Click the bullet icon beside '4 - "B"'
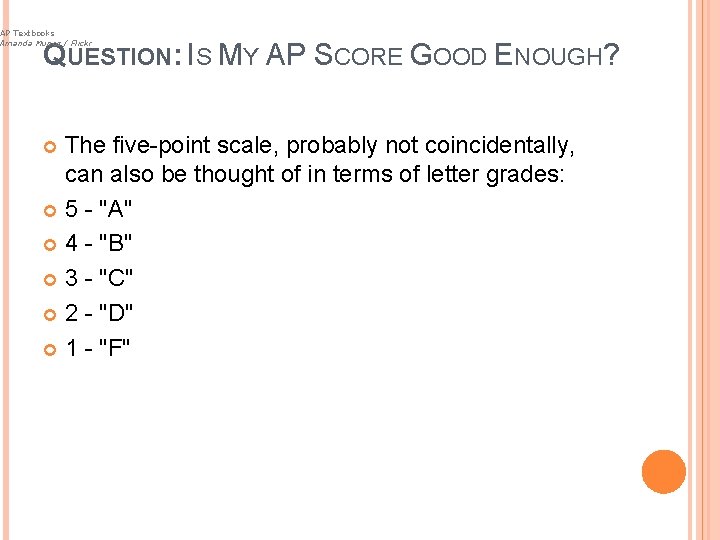Screen dimensions: 720x540 51,244
